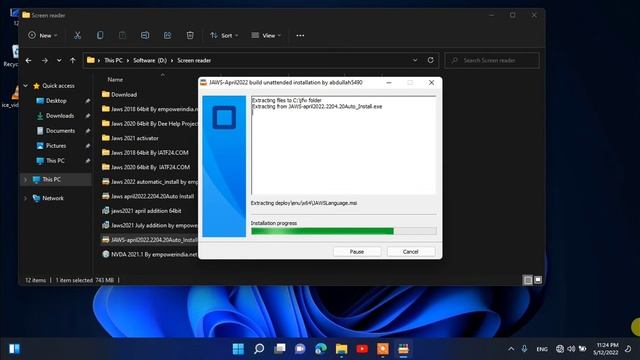This screenshot has height=360, width=640.
Task: Collapse the Quick access tree section
Action: point(26,86)
